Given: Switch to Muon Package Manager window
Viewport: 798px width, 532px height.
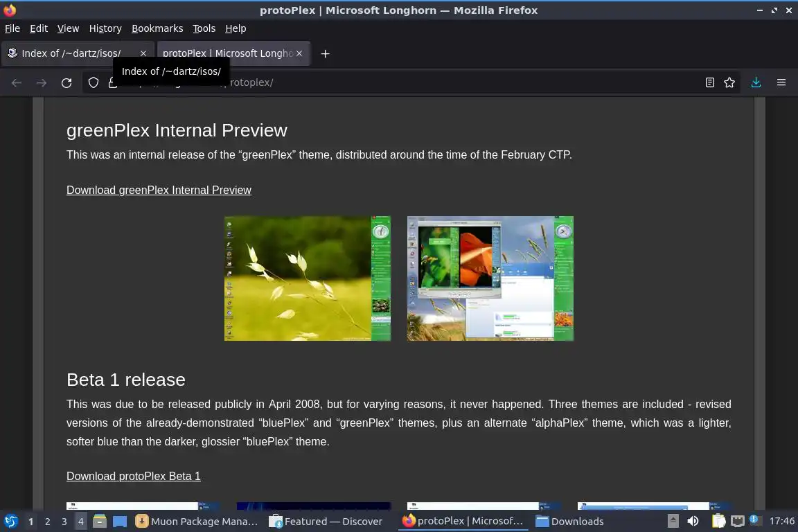Looking at the screenshot, I should (x=197, y=522).
